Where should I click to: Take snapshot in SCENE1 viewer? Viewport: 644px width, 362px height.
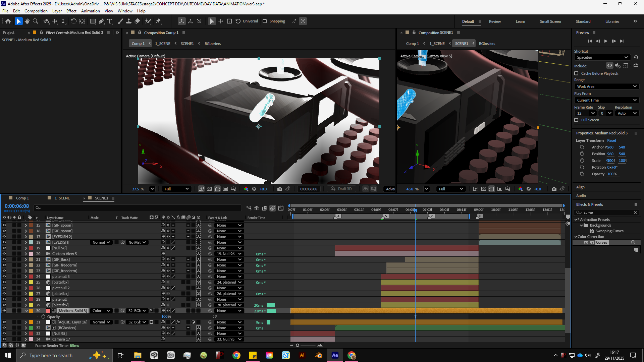pyautogui.click(x=554, y=189)
